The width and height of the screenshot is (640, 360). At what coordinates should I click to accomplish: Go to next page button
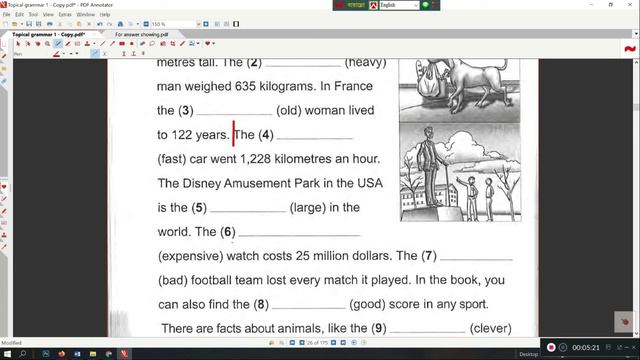pyautogui.click(x=333, y=342)
